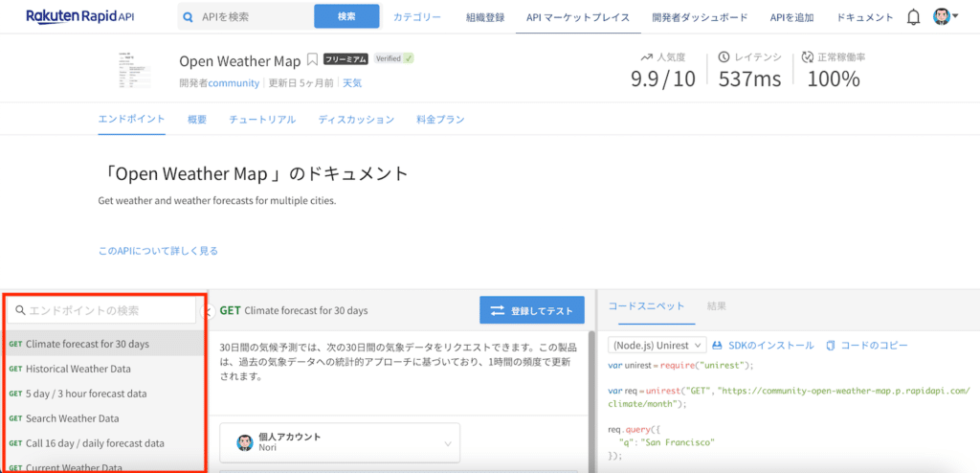Collapse the endpoint list sidebar
Screen dimensions: 980x473
tap(209, 311)
